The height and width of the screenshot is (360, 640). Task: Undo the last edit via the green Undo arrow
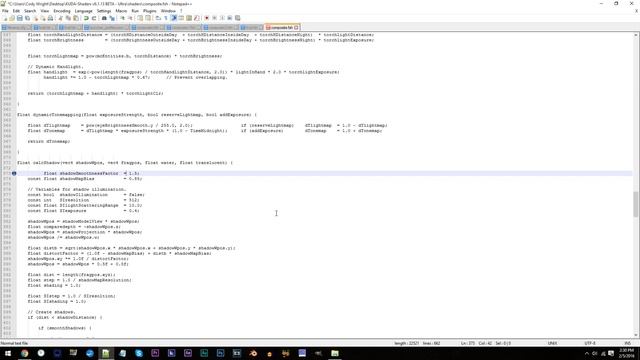pos(86,18)
